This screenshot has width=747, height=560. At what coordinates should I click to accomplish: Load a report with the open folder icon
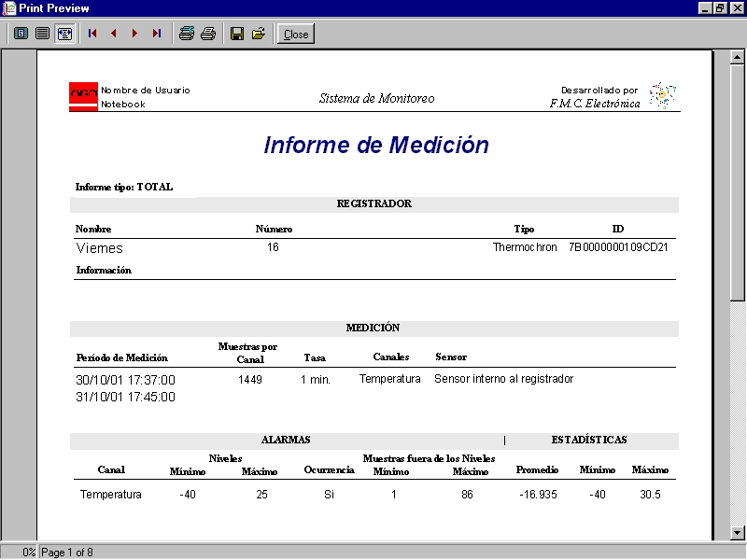tap(259, 34)
